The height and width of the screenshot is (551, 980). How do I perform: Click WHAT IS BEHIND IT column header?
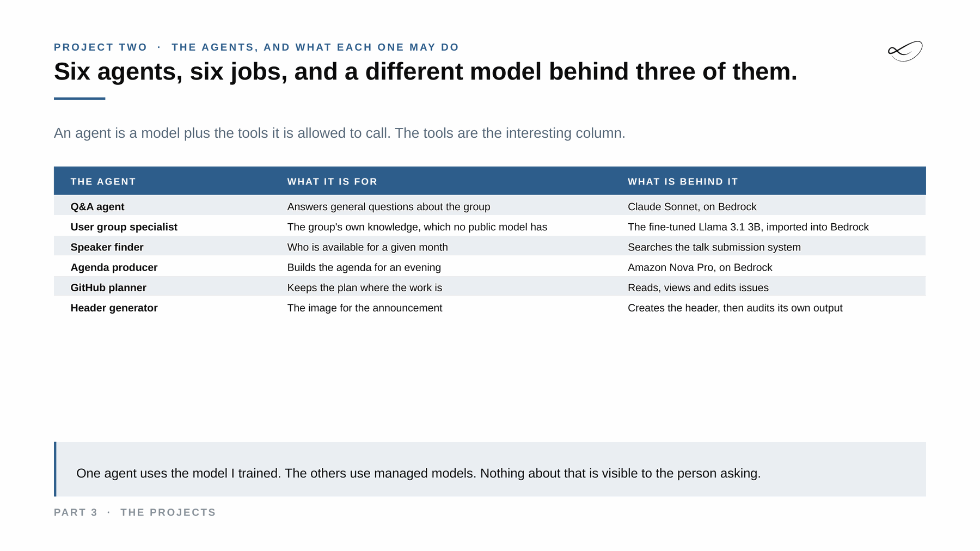[683, 181]
